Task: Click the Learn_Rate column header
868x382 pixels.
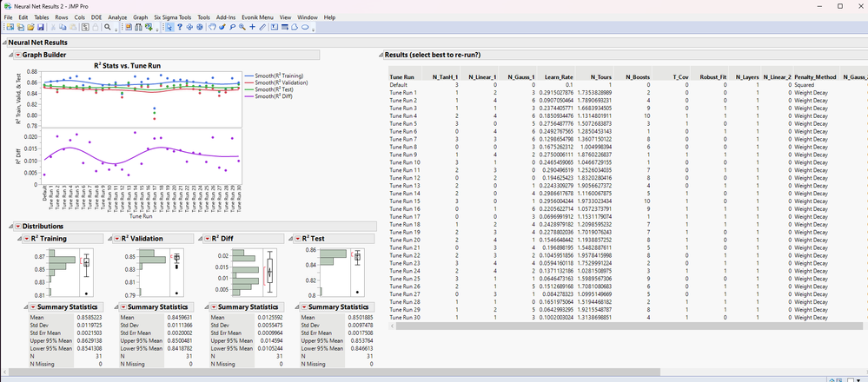Action: point(557,77)
